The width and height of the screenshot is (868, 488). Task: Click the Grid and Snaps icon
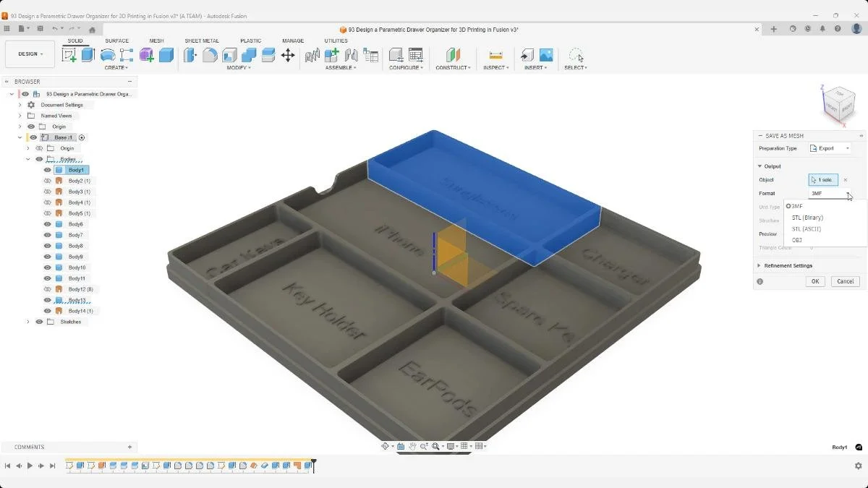pyautogui.click(x=464, y=446)
